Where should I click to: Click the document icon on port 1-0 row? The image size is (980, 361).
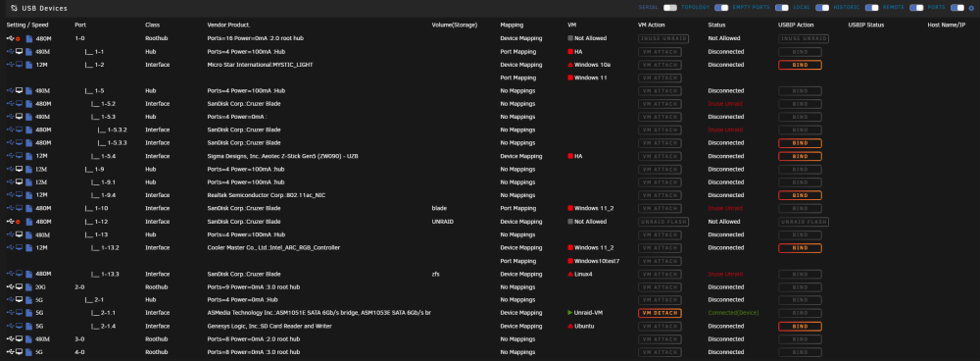28,38
